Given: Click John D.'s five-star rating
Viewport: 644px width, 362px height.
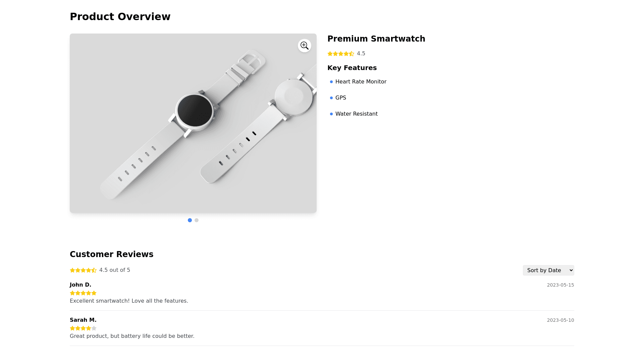Looking at the screenshot, I should [83, 293].
